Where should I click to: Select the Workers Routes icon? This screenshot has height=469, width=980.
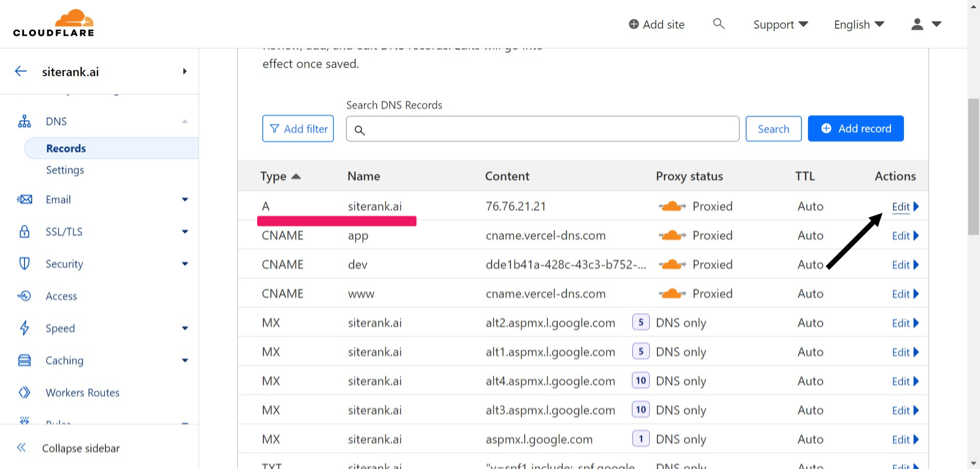(x=24, y=392)
